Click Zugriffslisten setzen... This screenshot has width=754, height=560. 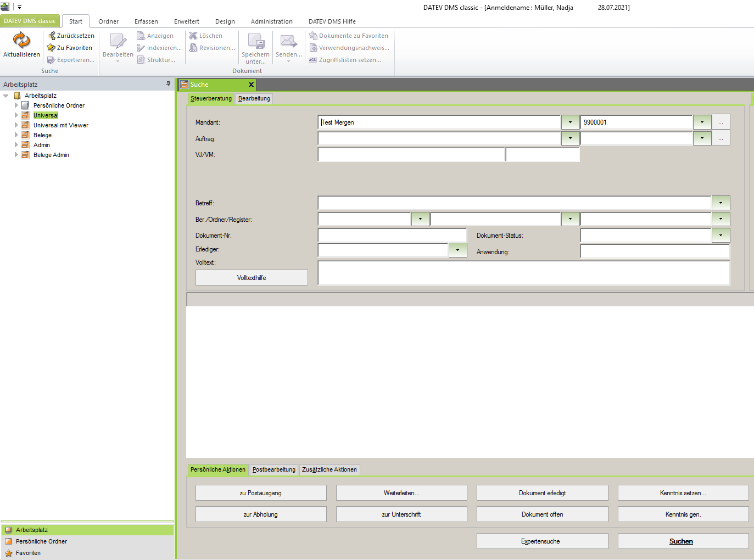345,60
